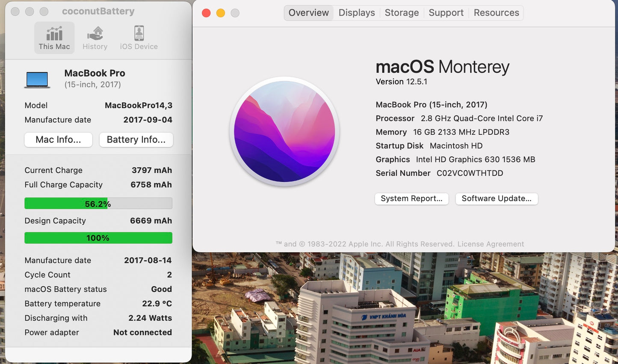This screenshot has height=364, width=618.
Task: Open the Resources tab
Action: point(496,13)
